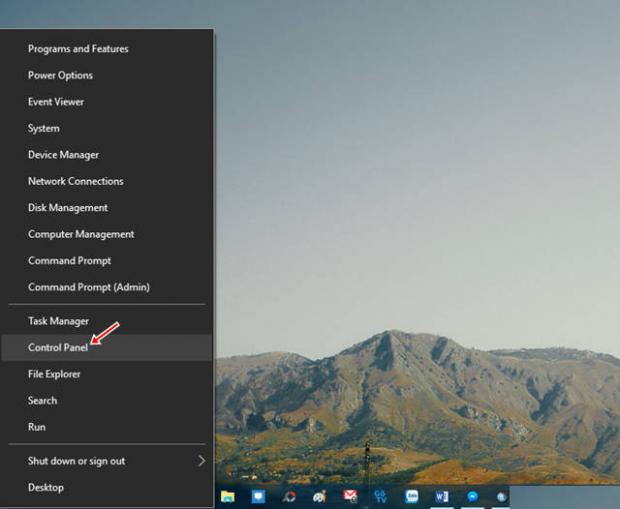Viewport: 620px width, 509px height.
Task: Open Device Manager
Action: 63,155
